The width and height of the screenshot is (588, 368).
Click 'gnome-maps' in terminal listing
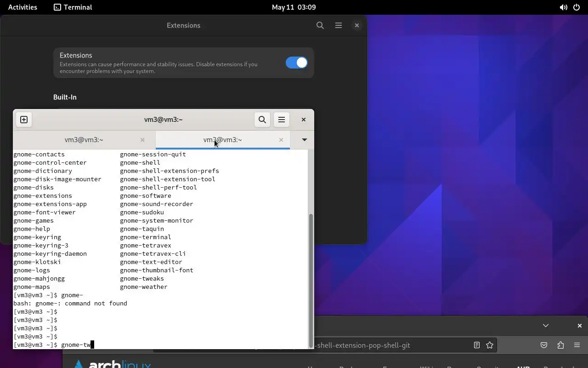[32, 287]
